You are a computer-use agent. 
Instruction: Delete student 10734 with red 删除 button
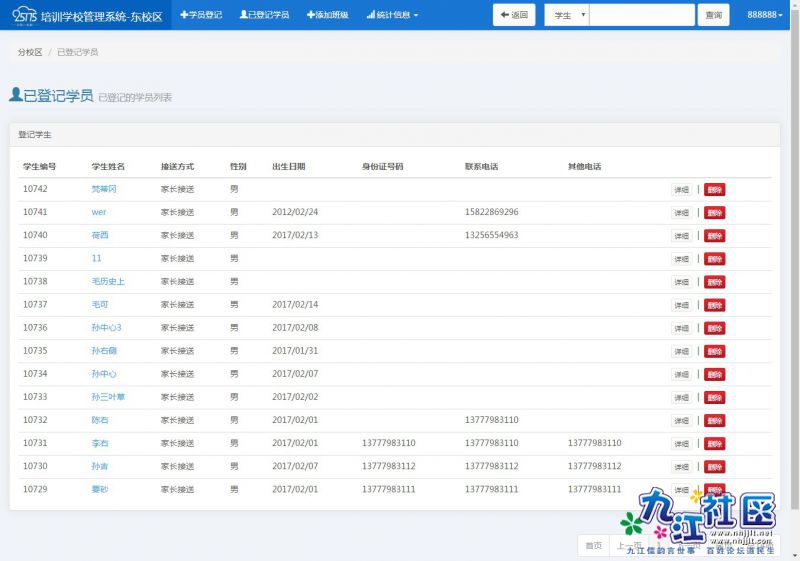[714, 375]
